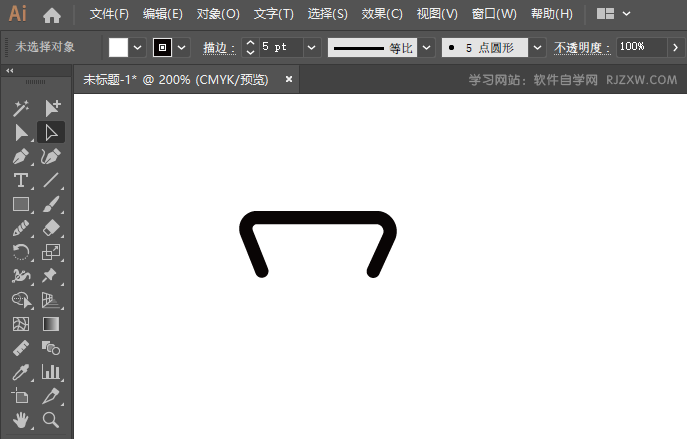The width and height of the screenshot is (687, 439).
Task: Open the 文字(T) menu
Action: tap(273, 14)
